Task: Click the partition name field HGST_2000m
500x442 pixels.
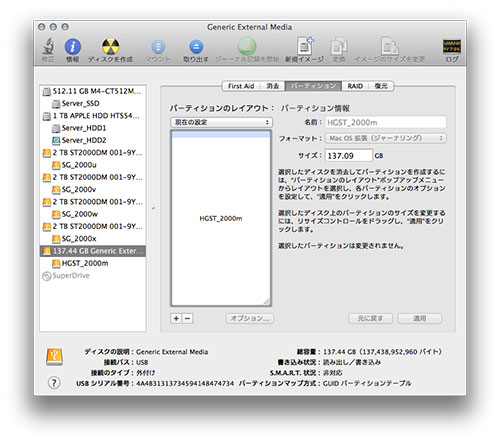Action: 386,122
